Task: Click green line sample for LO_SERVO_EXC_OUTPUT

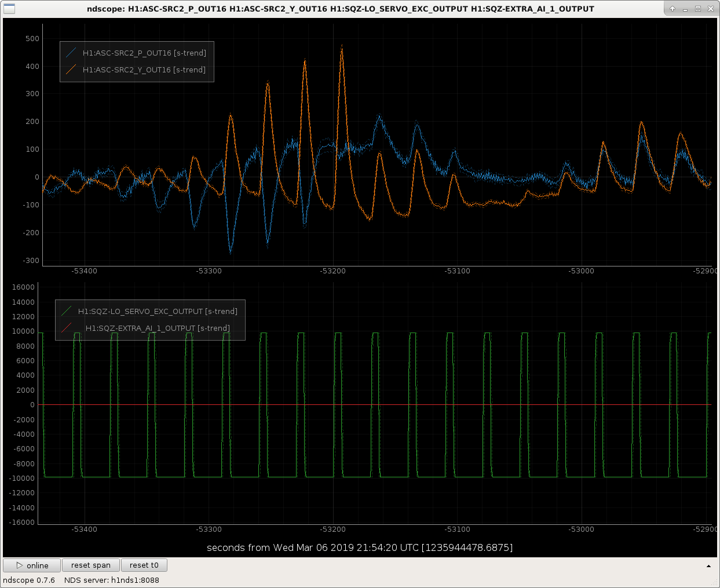Action: pyautogui.click(x=67, y=311)
